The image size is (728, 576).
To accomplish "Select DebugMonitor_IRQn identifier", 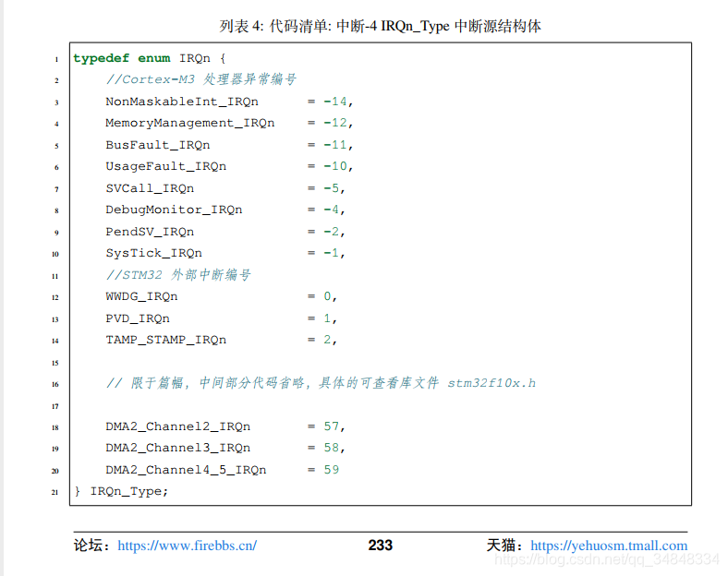I will pos(174,210).
